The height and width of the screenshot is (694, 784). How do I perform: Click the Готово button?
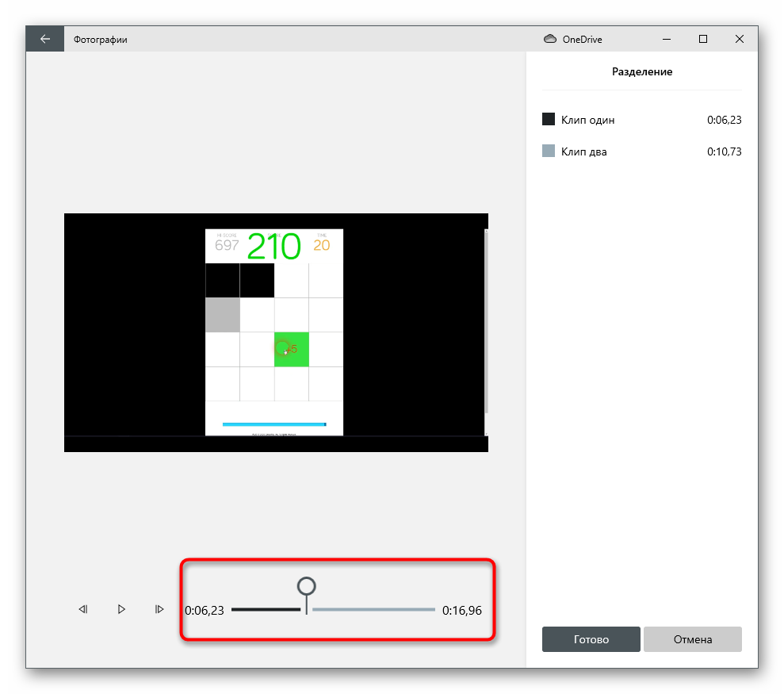tap(591, 639)
